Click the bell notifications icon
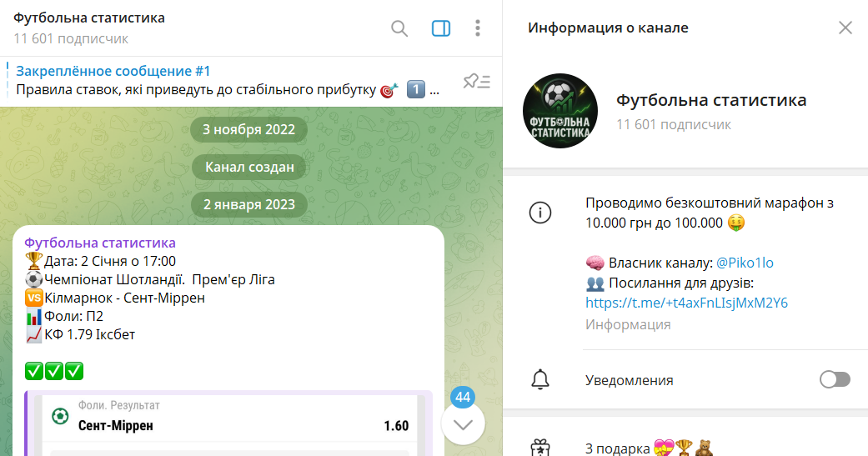 click(x=539, y=379)
